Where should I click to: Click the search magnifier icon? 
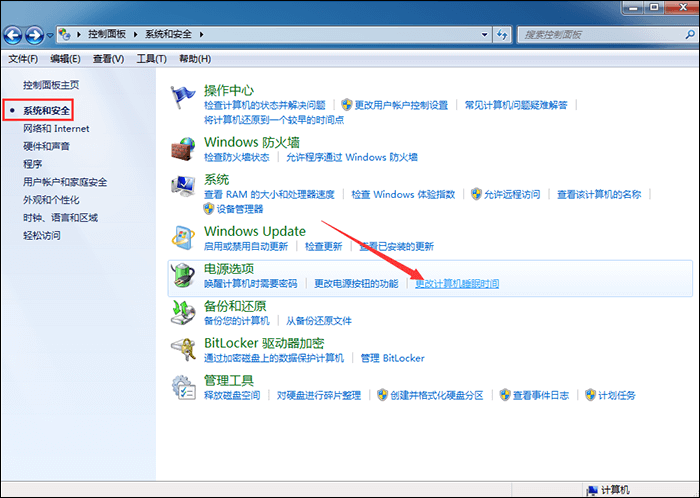point(690,34)
